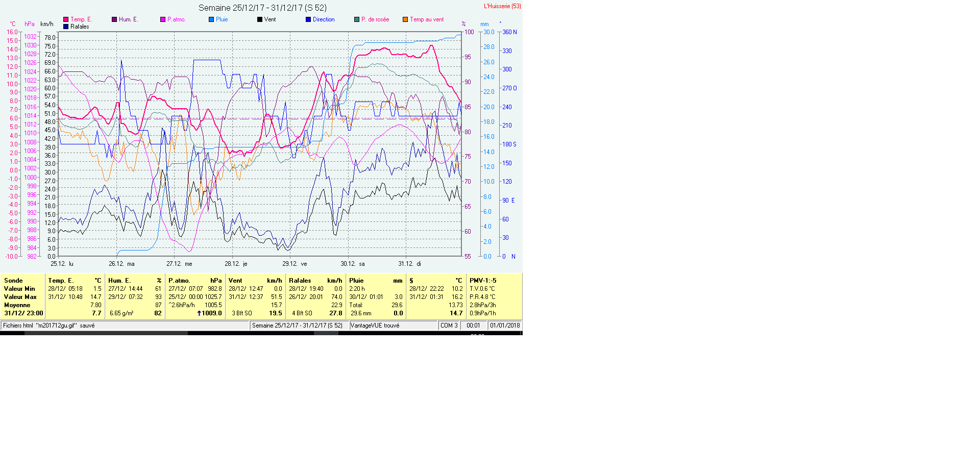Click the 'hPa' pressure axis unit header
The width and height of the screenshot is (980, 476).
pos(30,24)
